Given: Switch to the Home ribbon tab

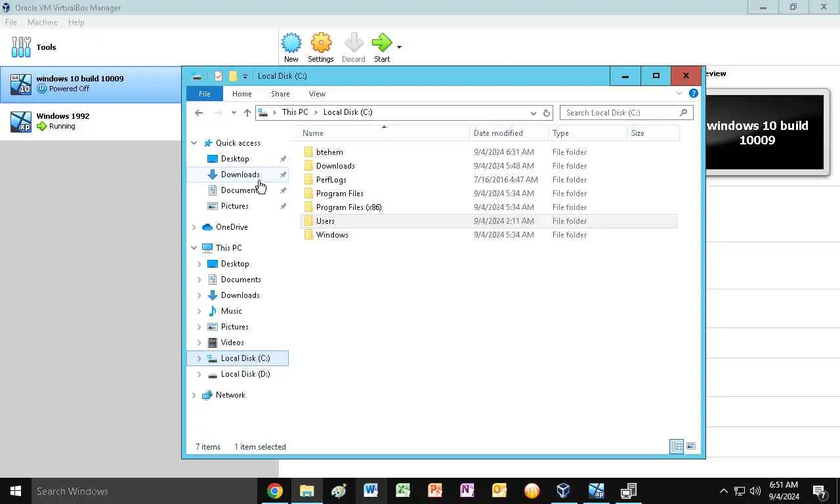Looking at the screenshot, I should 241,94.
